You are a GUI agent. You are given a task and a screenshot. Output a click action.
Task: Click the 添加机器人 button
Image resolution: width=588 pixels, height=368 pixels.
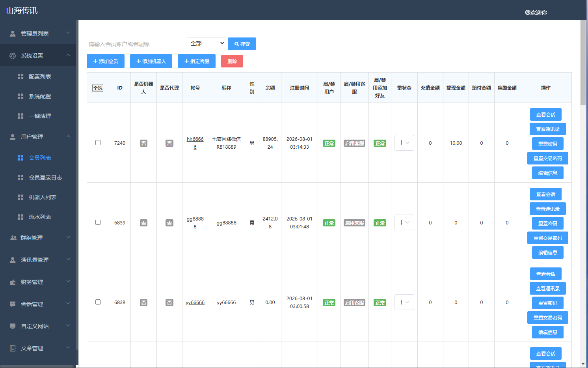[x=151, y=61]
